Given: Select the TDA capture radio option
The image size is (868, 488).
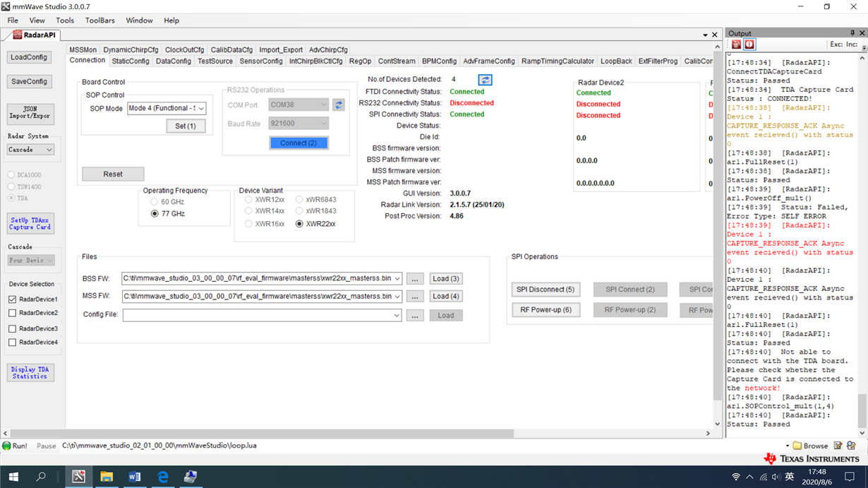Looking at the screenshot, I should 11,198.
